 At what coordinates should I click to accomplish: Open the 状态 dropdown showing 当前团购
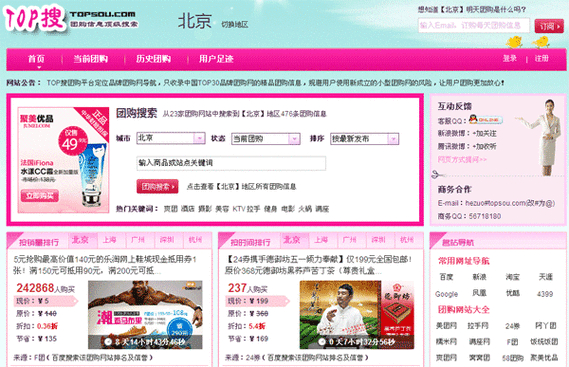tap(266, 139)
